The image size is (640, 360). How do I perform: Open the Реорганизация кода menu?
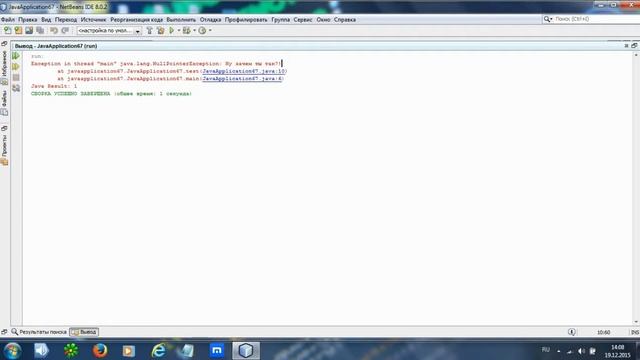coord(136,20)
